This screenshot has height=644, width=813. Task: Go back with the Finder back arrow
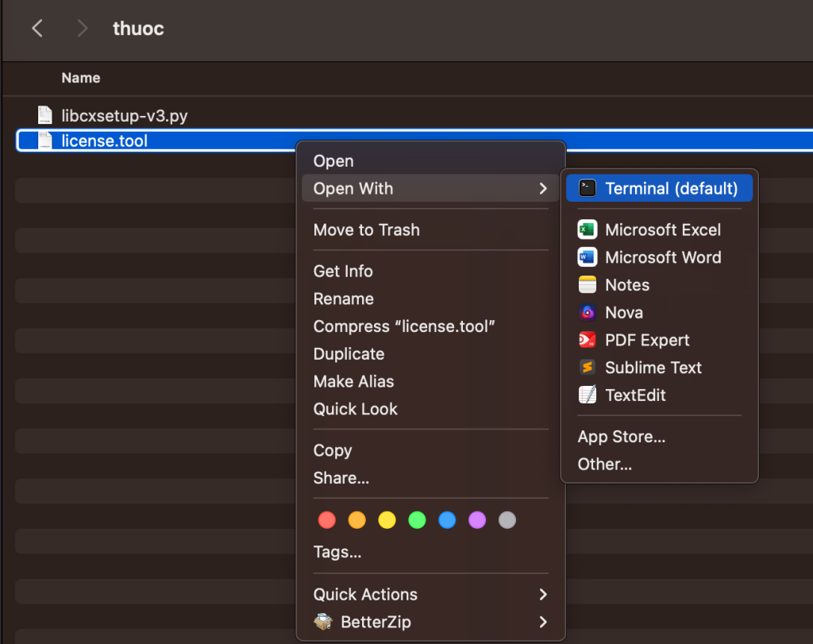coord(37,29)
